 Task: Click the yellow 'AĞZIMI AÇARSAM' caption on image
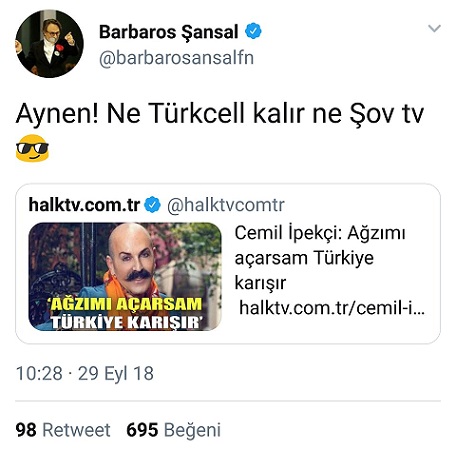coord(126,304)
